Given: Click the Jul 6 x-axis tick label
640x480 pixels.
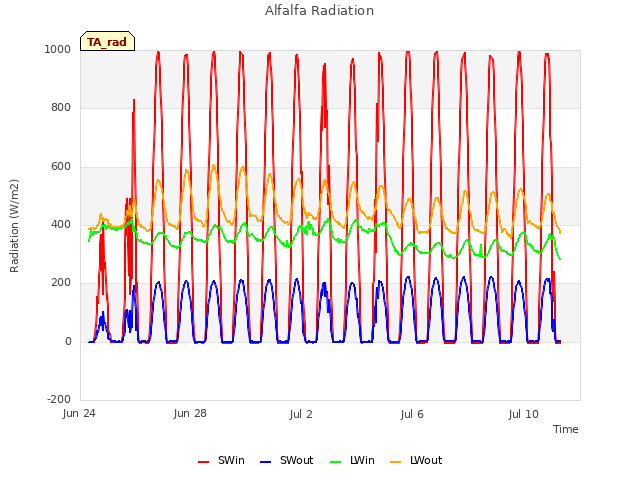Looking at the screenshot, I should (412, 414).
